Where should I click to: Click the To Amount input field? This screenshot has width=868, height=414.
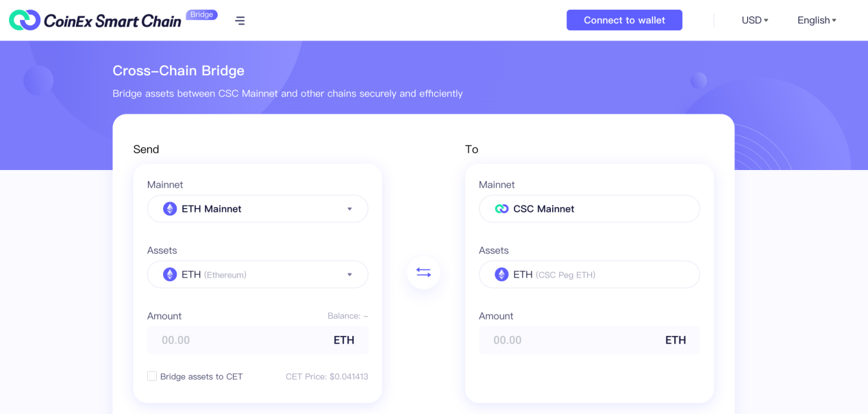(x=589, y=340)
